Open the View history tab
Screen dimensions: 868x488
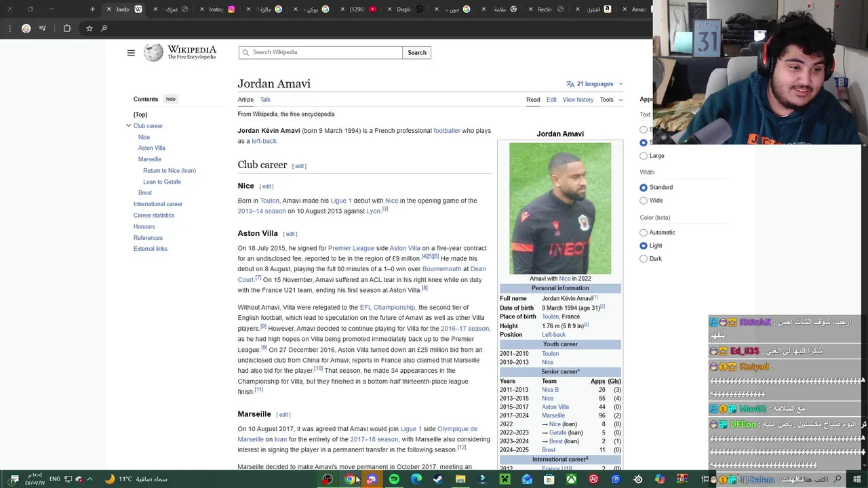tap(578, 100)
